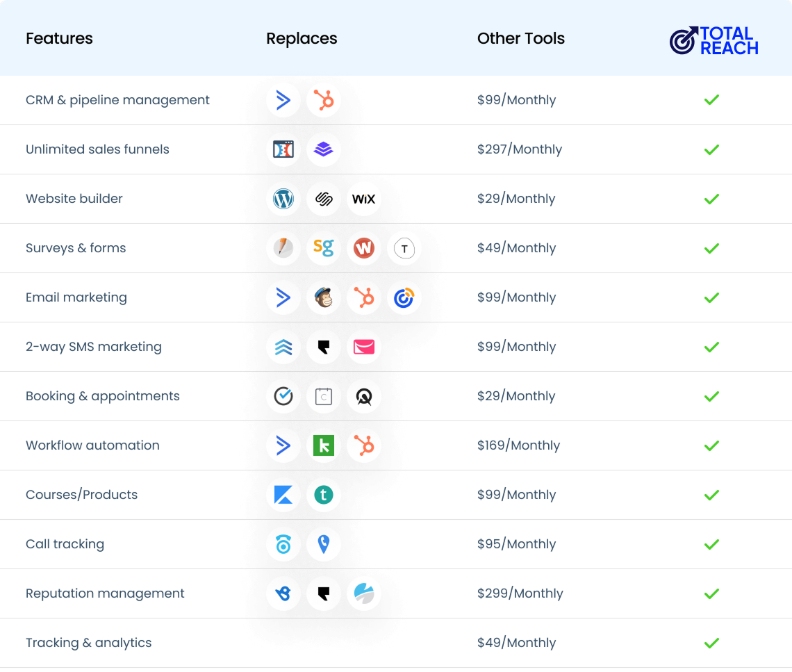Click the Reputation management feature label
Image resolution: width=792 pixels, height=672 pixels.
[105, 593]
